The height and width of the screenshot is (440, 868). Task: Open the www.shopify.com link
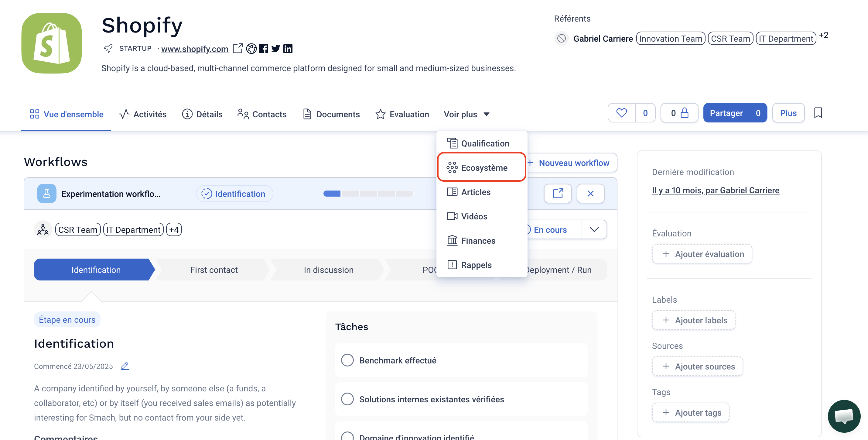point(195,49)
